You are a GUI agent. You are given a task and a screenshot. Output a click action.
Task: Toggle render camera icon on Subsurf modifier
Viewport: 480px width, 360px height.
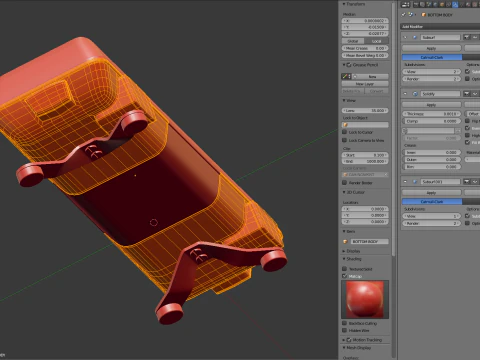(467, 37)
